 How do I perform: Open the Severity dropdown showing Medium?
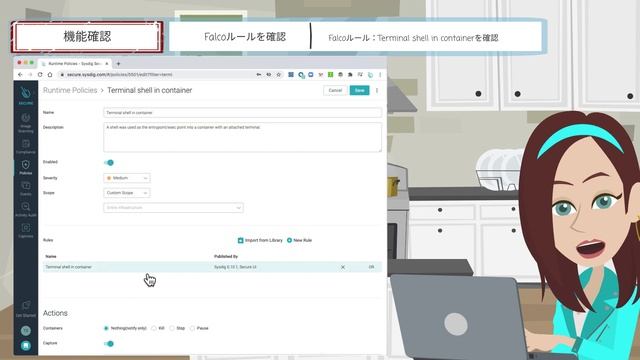coord(127,178)
